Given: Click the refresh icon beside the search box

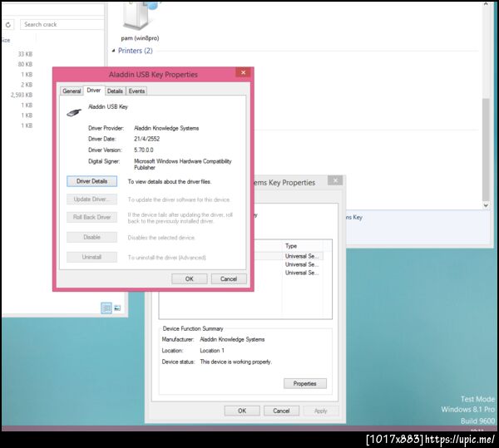Looking at the screenshot, I should coord(8,24).
